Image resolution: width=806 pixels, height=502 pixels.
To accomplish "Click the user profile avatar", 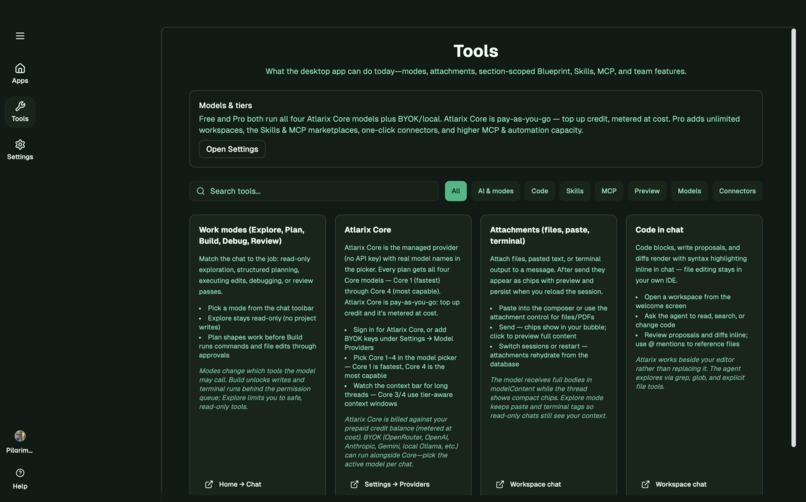I will pyautogui.click(x=20, y=436).
